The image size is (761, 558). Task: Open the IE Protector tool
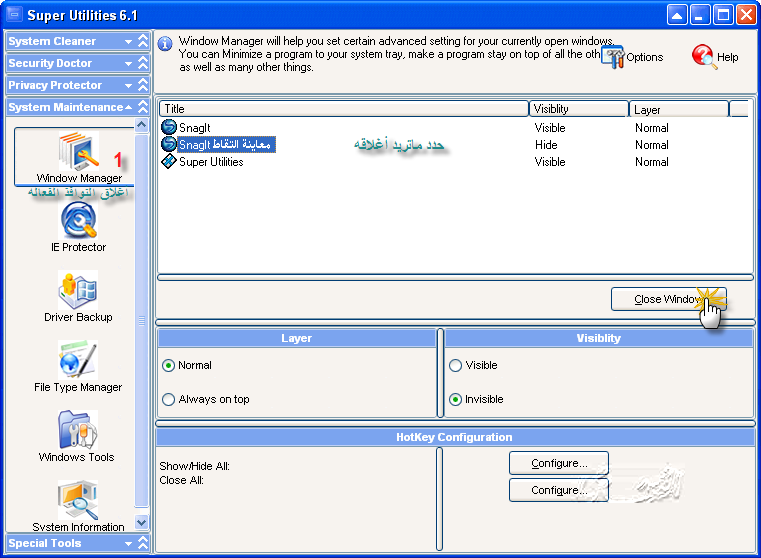(79, 220)
